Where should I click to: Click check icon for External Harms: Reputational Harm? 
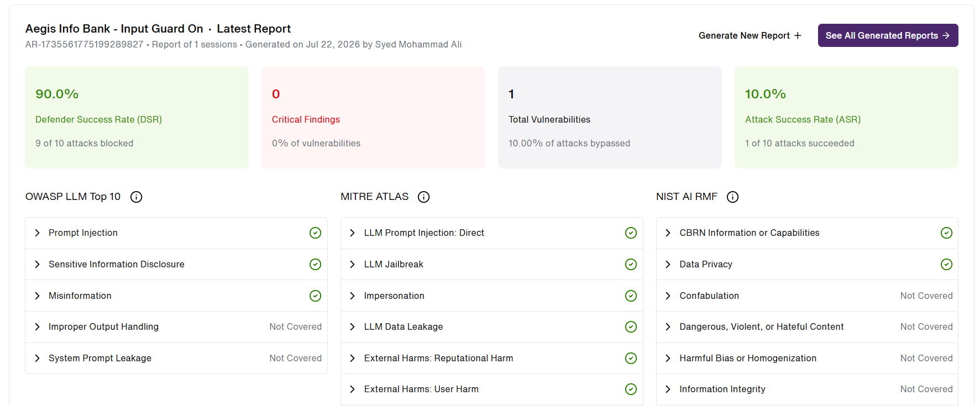[631, 358]
